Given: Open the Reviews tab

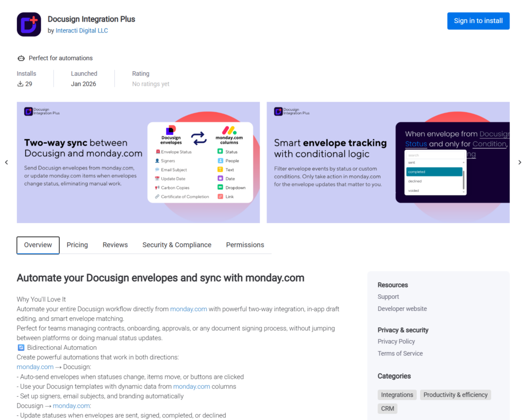Looking at the screenshot, I should click(115, 245).
